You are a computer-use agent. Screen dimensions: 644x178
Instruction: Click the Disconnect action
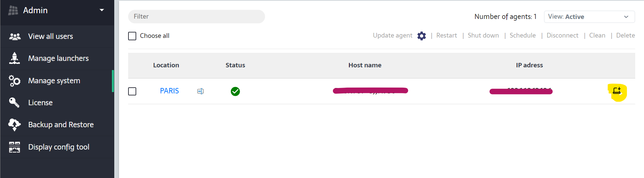click(562, 36)
